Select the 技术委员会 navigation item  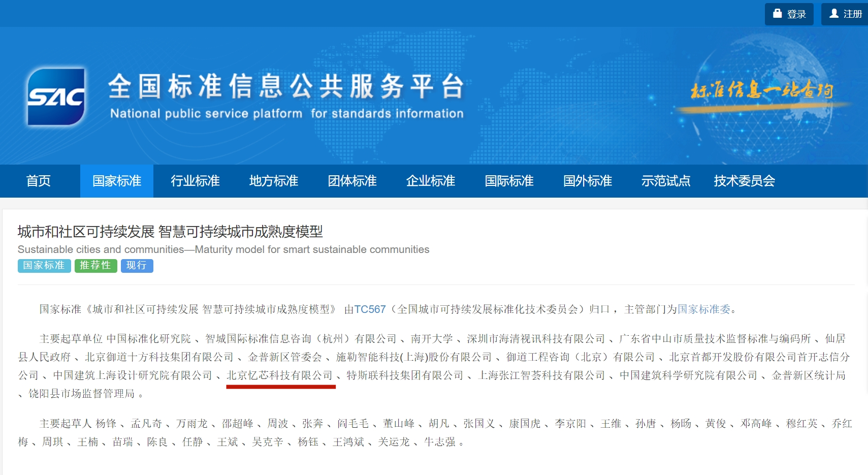[x=744, y=181]
